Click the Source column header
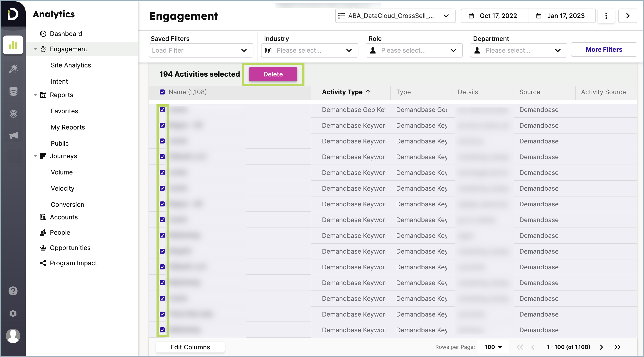 tap(530, 92)
